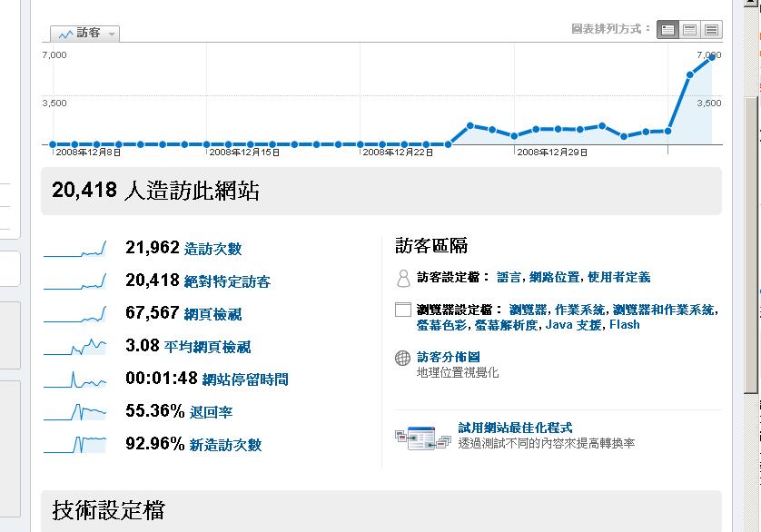Viewport: 761px width, 532px height.
Task: Select the first chart layout icon
Action: point(668,29)
